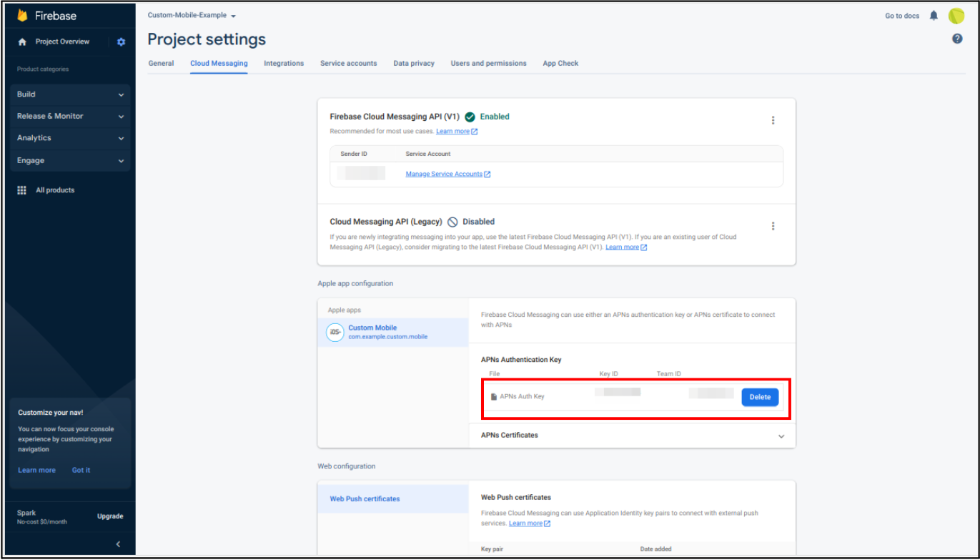980x560 pixels.
Task: Click the Date added column header
Action: 656,549
